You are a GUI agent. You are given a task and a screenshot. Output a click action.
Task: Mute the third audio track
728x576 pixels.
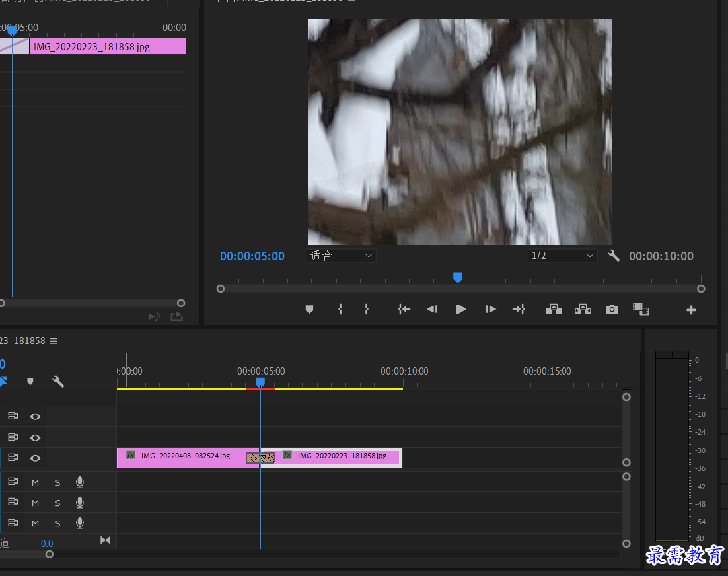(x=35, y=524)
